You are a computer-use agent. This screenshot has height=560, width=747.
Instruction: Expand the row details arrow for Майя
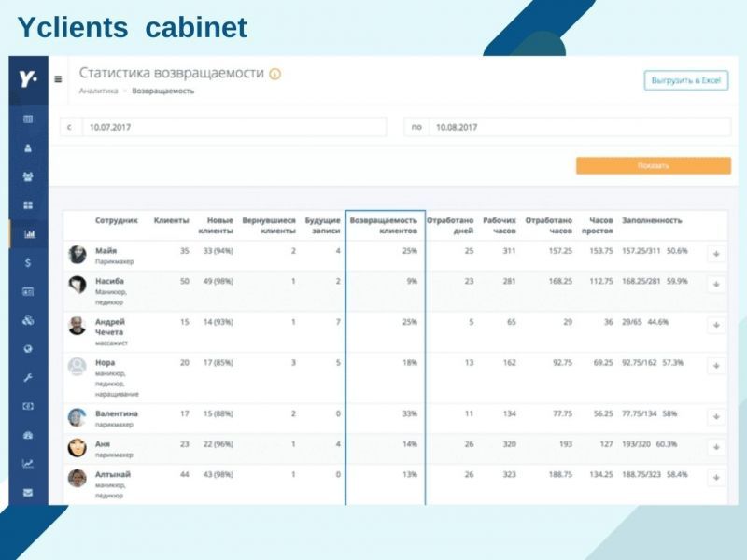tap(716, 254)
